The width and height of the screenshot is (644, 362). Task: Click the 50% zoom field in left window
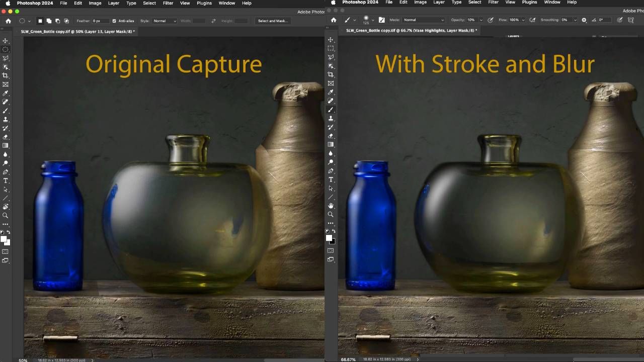[x=23, y=360]
